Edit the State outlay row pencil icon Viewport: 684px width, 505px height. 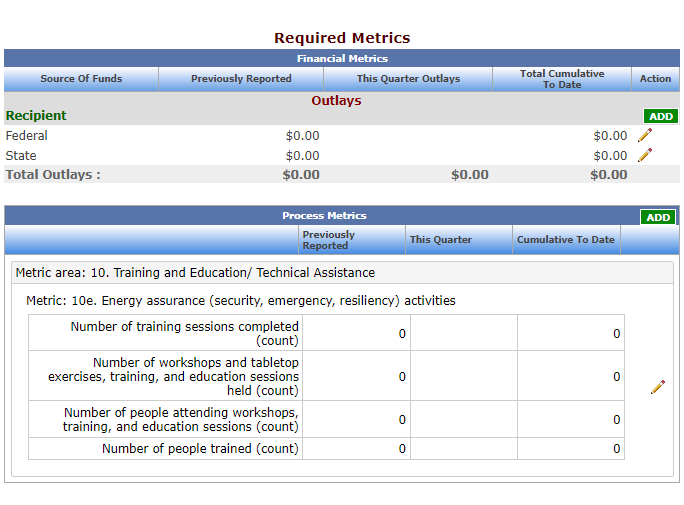click(x=645, y=155)
